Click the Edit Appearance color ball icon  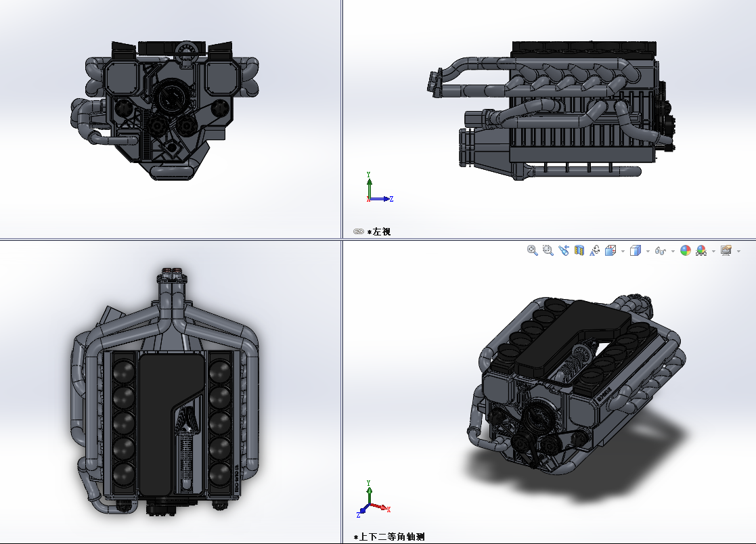[686, 250]
